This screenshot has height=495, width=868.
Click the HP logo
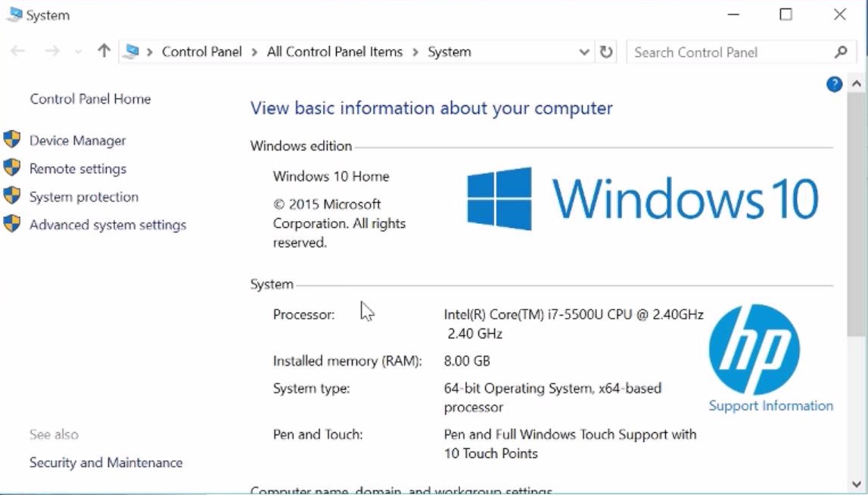(754, 350)
